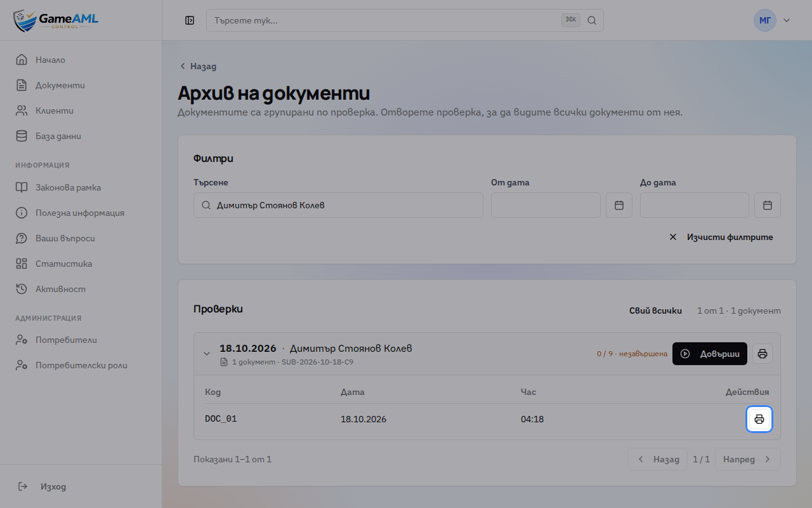Viewport: 812px width, 508px height.
Task: Open the 'До дата' calendar picker
Action: point(768,205)
